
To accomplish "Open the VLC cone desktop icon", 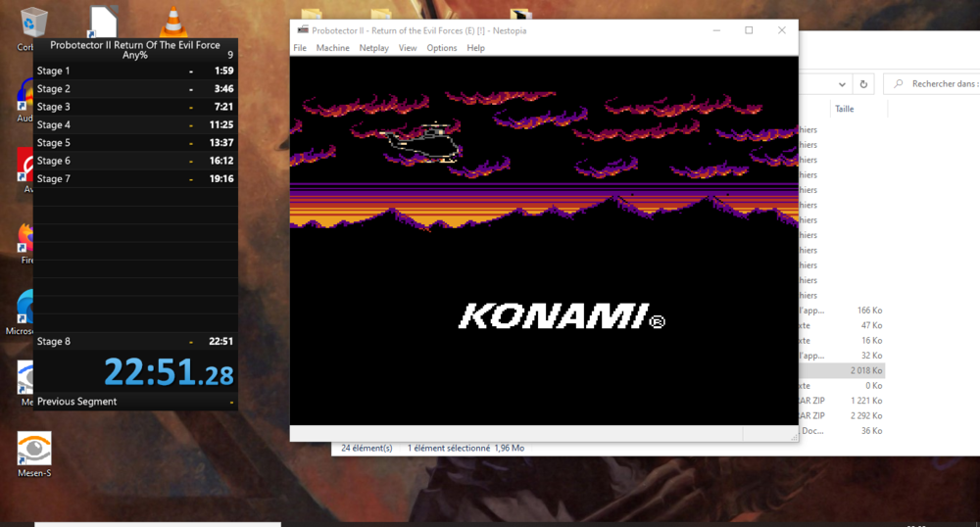I will coord(173,22).
